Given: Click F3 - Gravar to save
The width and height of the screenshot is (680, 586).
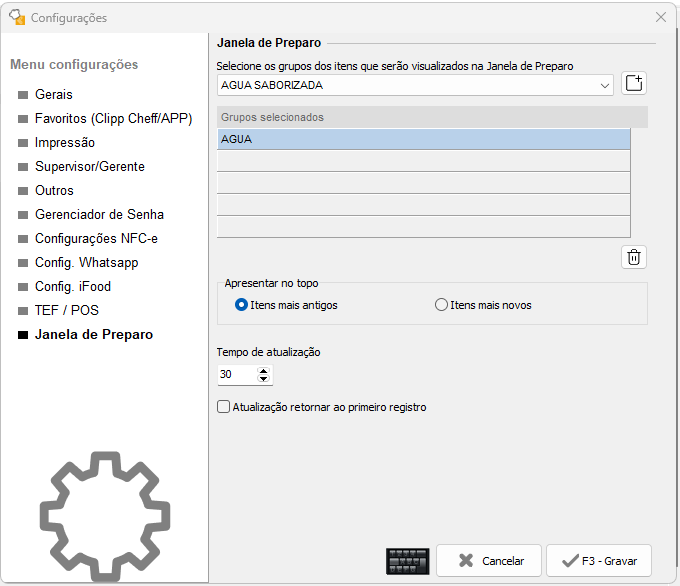Looking at the screenshot, I should click(600, 561).
